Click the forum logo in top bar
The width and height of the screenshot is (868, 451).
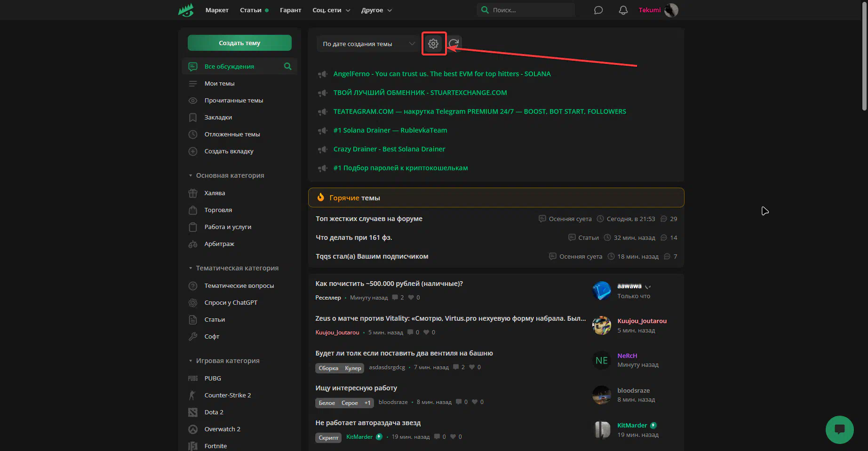tap(186, 10)
